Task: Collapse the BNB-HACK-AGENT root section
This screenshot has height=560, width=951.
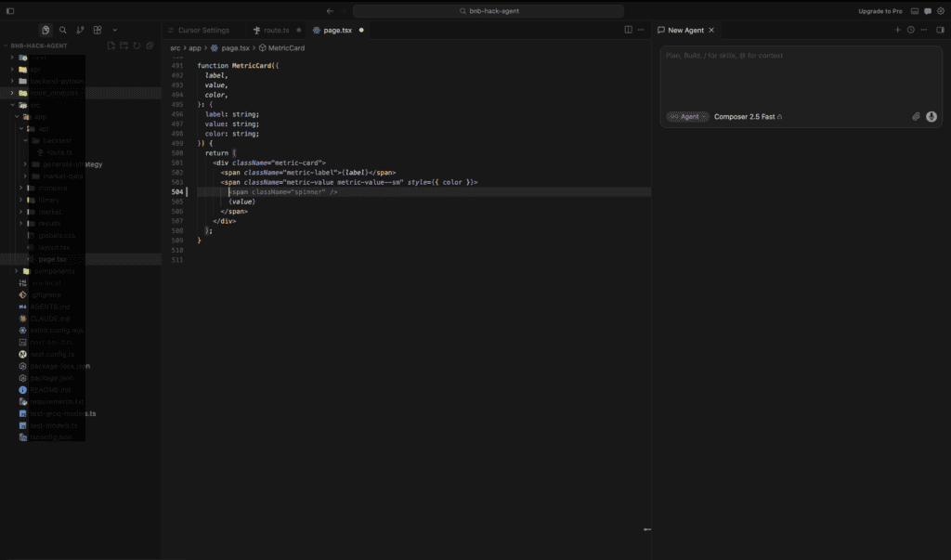Action: pos(39,46)
